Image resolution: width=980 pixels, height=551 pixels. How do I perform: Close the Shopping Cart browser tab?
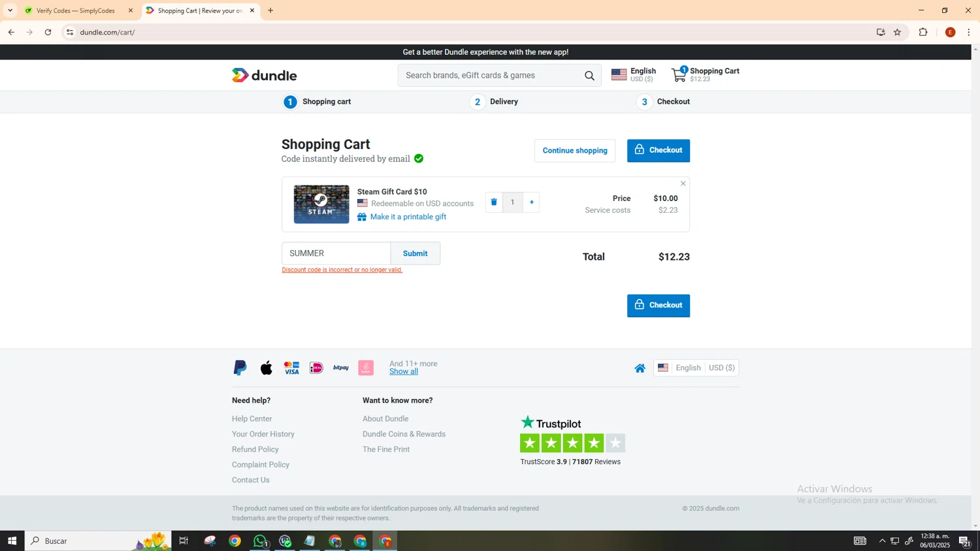point(252,10)
